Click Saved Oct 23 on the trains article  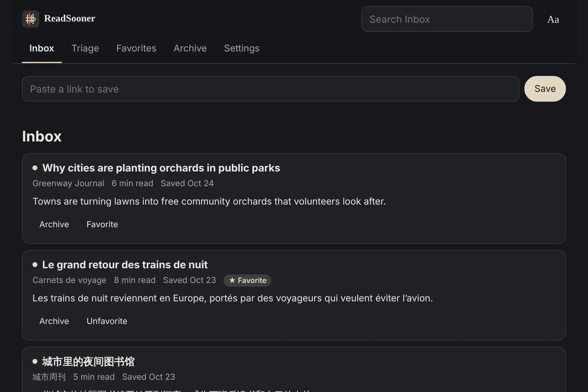(x=190, y=280)
